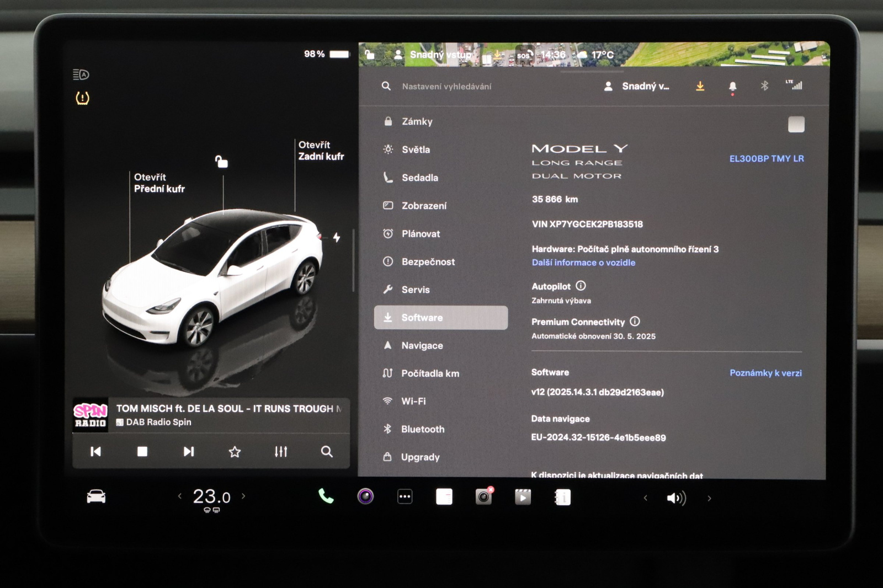The width and height of the screenshot is (883, 588).
Task: Click the Autopilot info icon
Action: [x=581, y=286]
